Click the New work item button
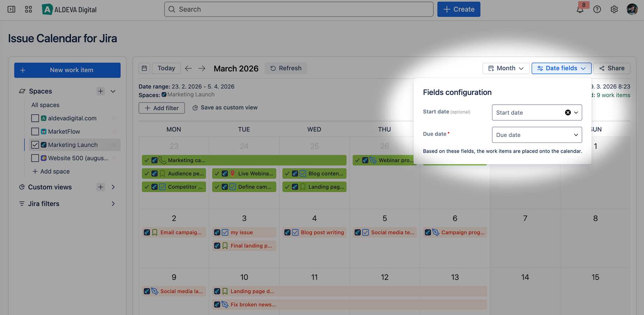 coord(67,70)
